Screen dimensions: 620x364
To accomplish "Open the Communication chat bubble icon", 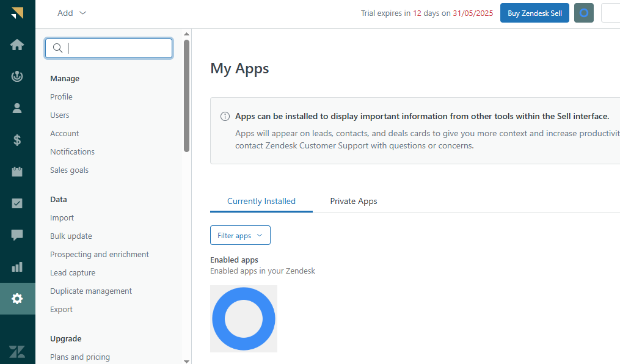I will [17, 235].
